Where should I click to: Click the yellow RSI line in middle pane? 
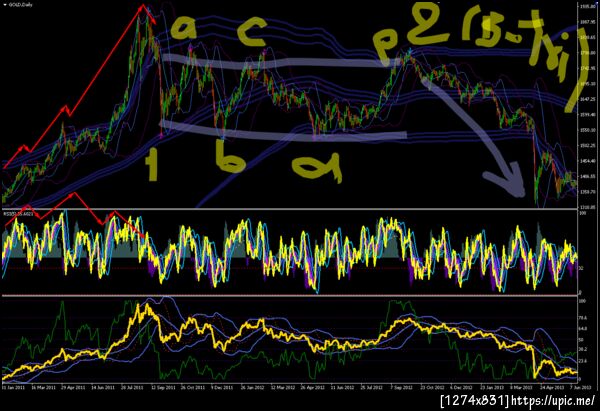pyautogui.click(x=291, y=253)
